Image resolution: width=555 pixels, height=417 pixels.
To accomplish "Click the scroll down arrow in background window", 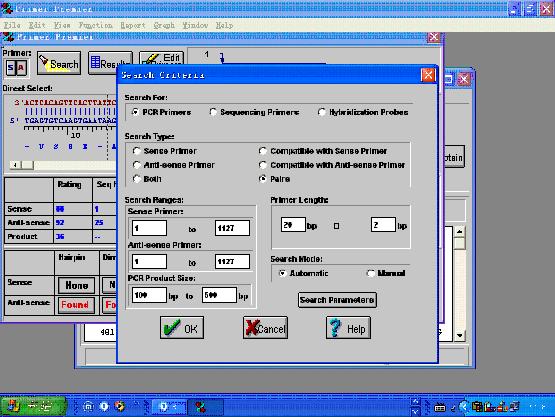I will point(459,335).
